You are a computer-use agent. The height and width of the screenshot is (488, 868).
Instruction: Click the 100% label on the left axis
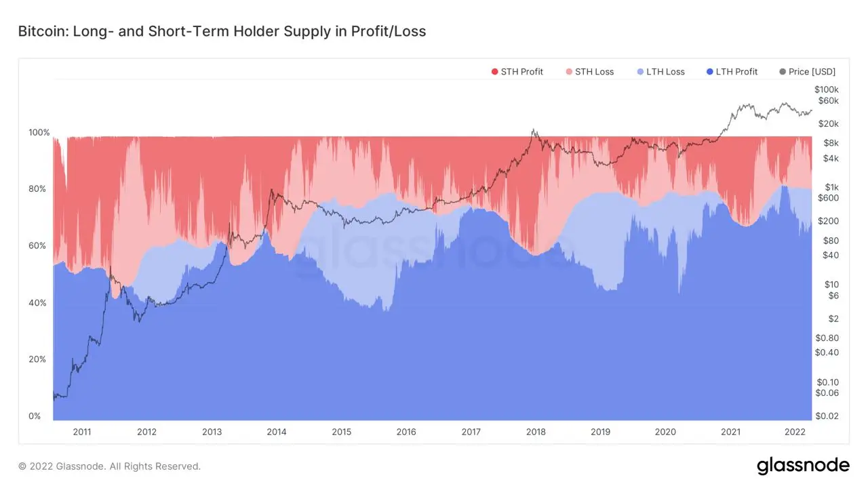(39, 133)
